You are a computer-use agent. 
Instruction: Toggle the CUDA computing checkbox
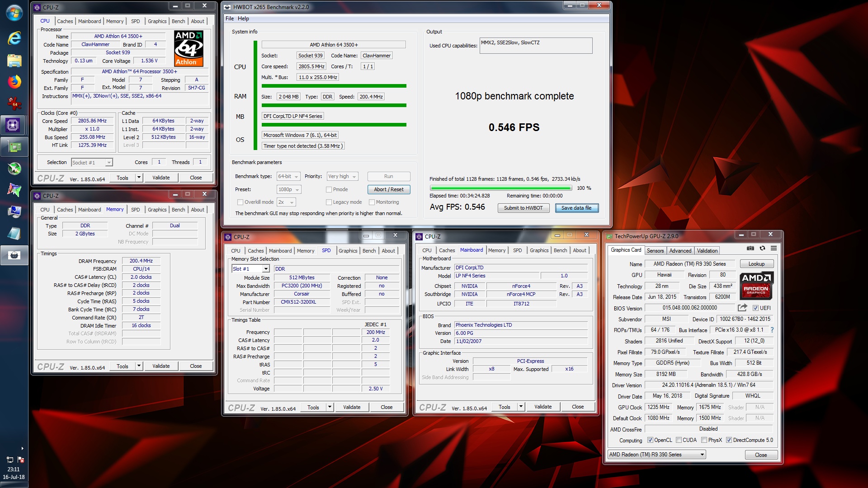coord(679,440)
